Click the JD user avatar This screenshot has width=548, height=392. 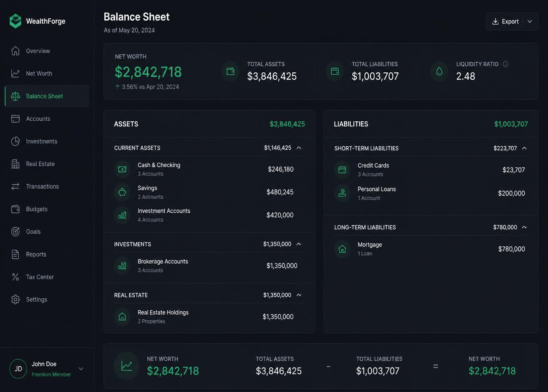[x=18, y=369]
